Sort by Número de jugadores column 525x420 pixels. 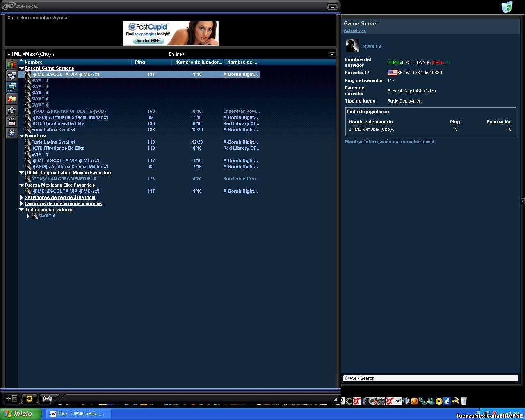point(198,62)
